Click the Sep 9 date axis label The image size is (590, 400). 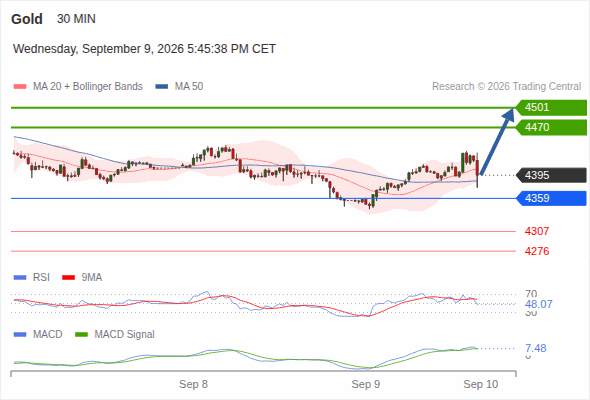click(x=366, y=384)
